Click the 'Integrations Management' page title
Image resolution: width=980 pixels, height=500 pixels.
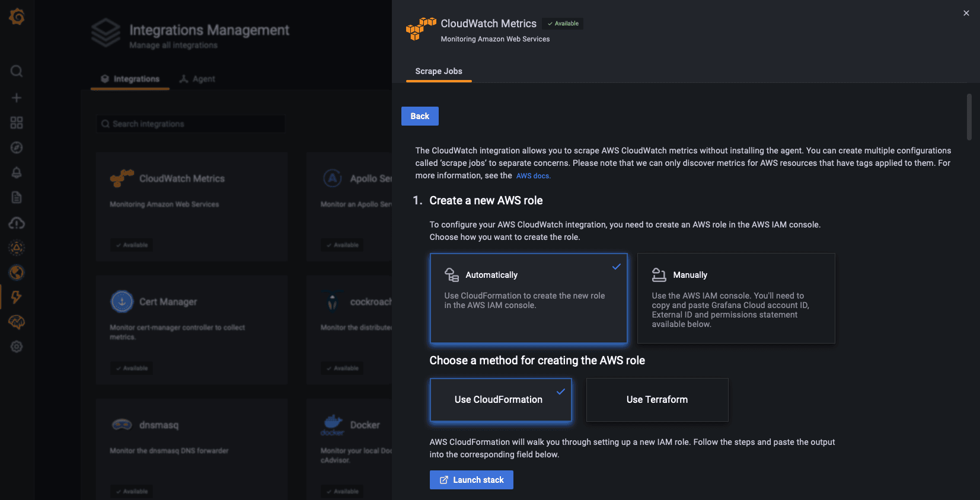pyautogui.click(x=209, y=30)
